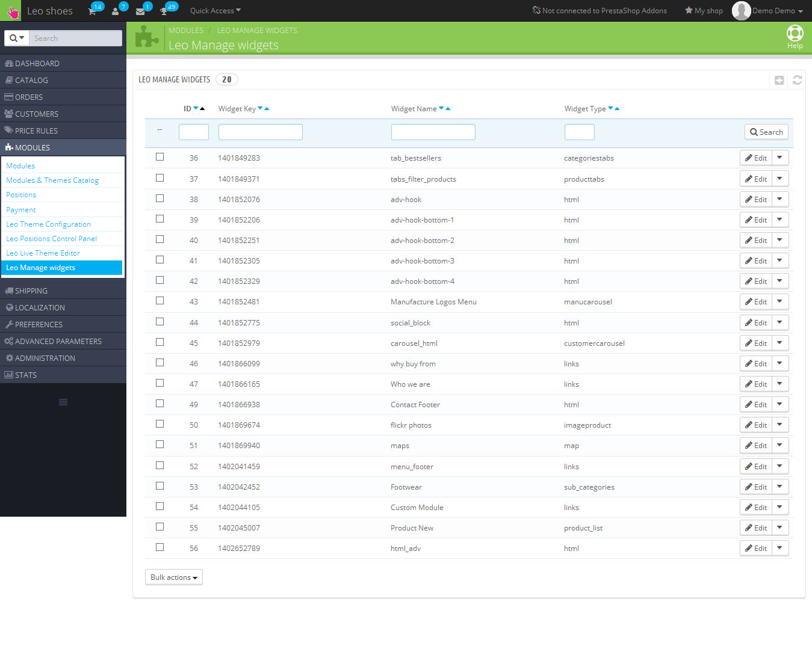Focus the Widget Key filter field
Screen dimensions: 812x646
pos(261,132)
